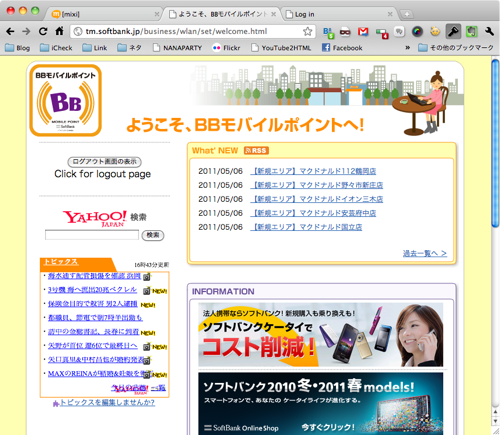The width and height of the screenshot is (500, 435).
Task: Click the コスト削減 SoftBank banner
Action: [321, 335]
